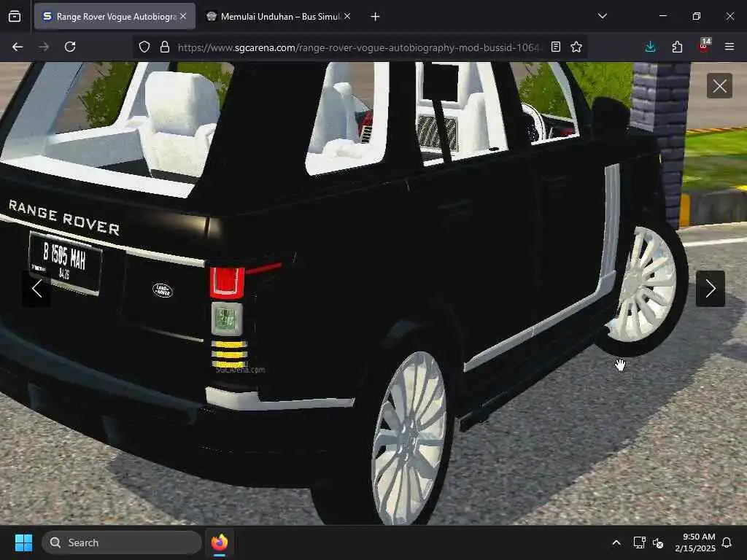Open Windows Start menu

click(23, 542)
